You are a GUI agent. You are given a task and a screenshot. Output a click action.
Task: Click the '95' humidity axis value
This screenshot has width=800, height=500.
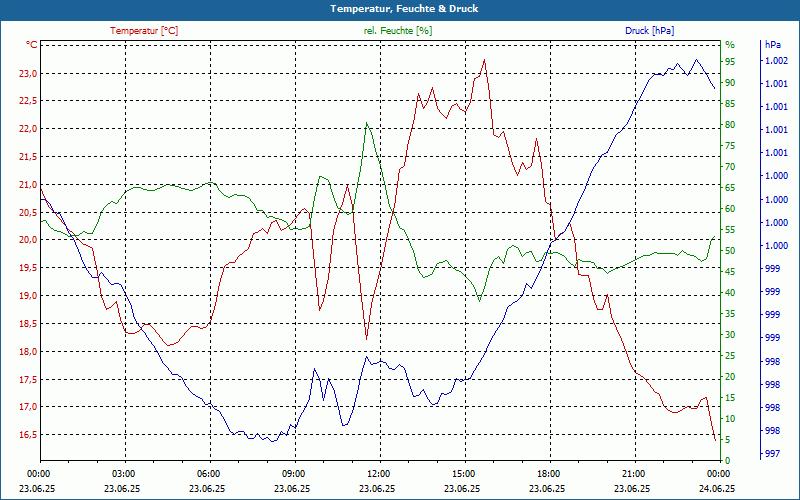tap(730, 62)
